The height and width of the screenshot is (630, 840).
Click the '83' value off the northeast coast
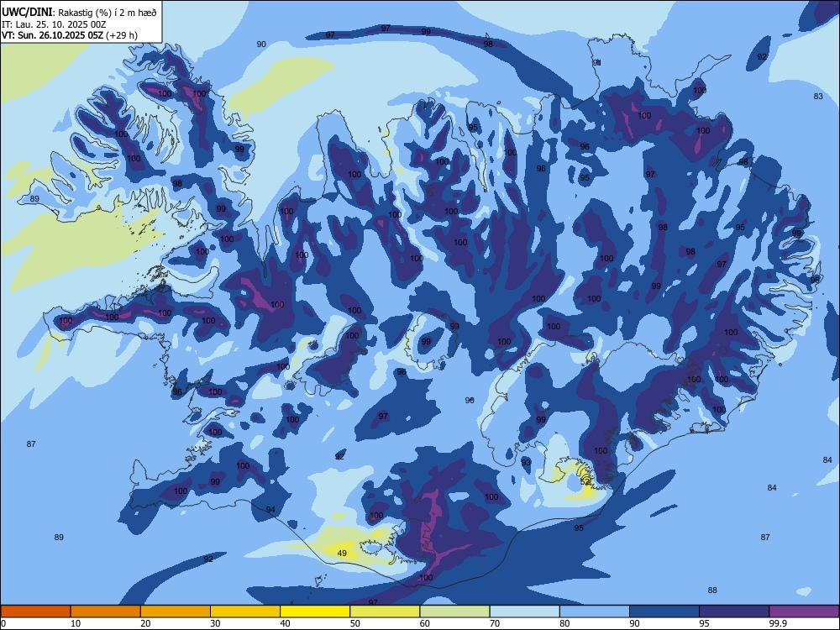click(x=818, y=97)
